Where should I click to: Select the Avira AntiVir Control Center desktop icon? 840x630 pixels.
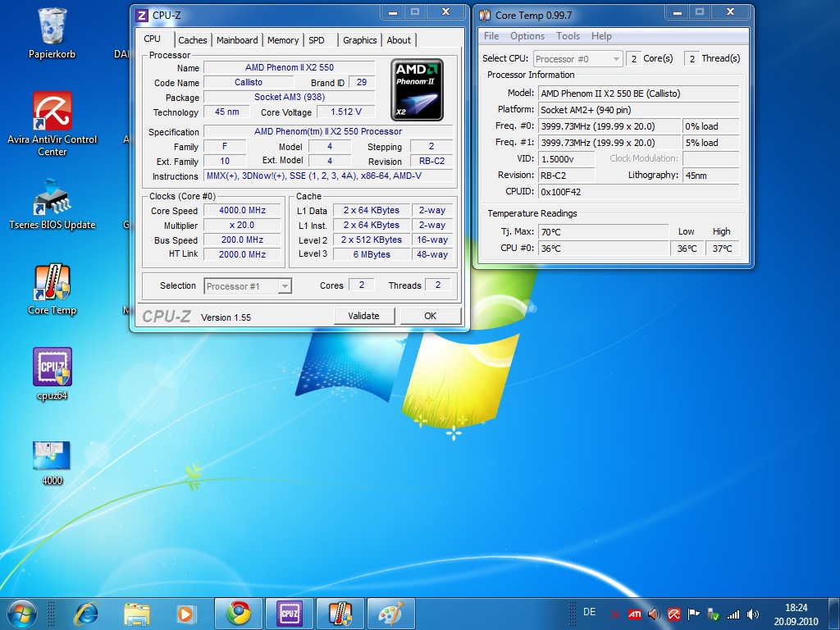tap(52, 123)
